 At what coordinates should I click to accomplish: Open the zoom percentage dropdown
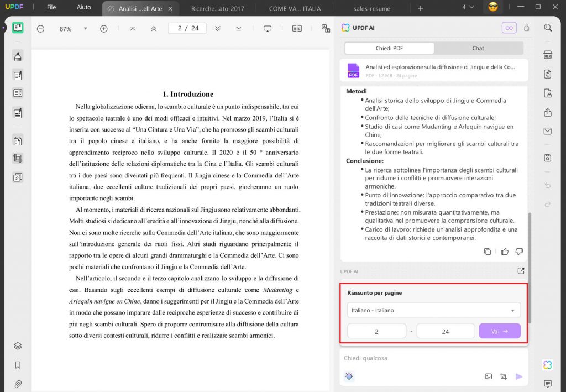[86, 29]
